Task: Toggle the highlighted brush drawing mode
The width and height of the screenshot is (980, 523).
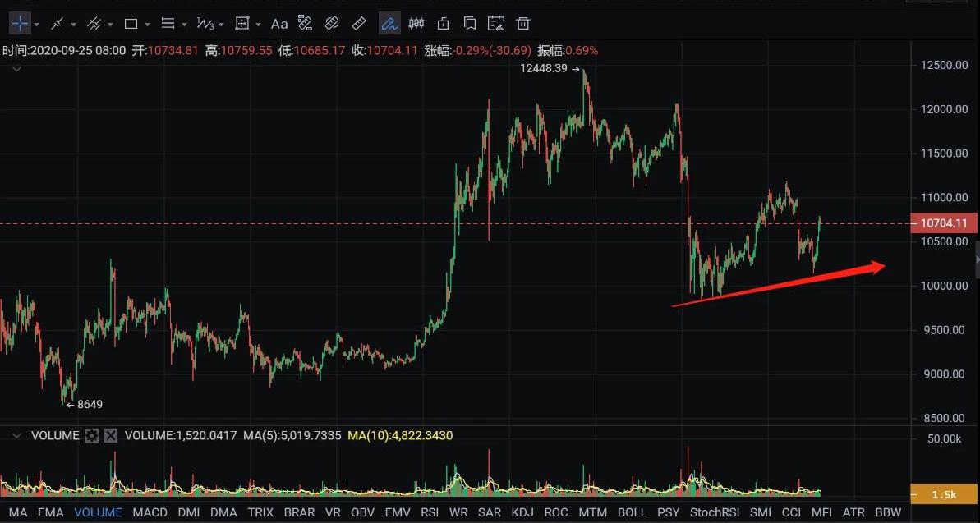Action: pos(389,23)
